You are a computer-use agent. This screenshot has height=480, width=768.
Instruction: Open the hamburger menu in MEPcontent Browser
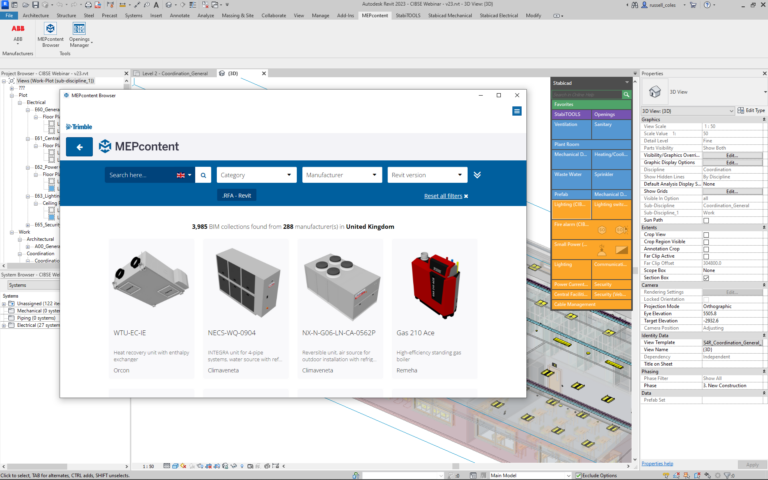[x=517, y=111]
